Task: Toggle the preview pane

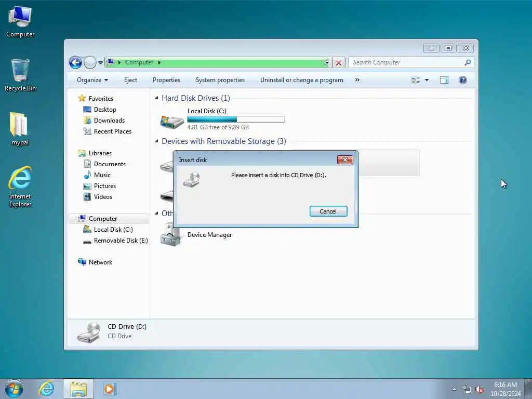Action: click(444, 80)
